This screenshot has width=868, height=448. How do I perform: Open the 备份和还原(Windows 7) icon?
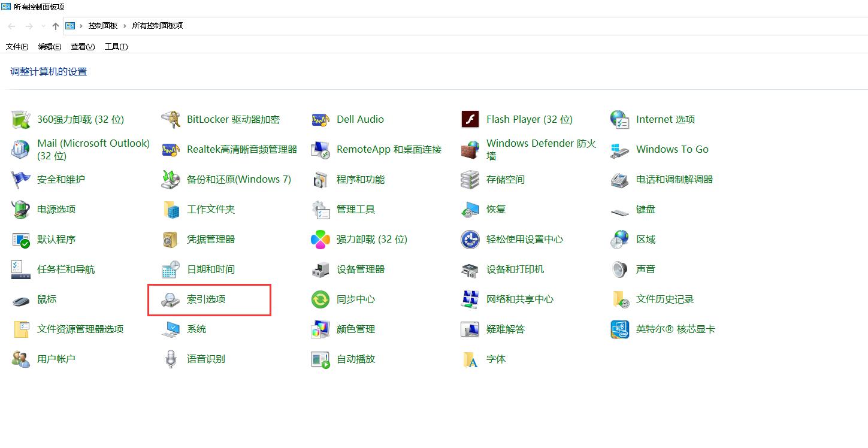coord(171,179)
